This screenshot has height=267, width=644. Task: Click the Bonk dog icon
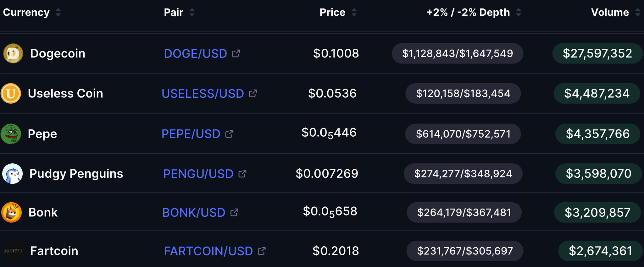point(11,212)
